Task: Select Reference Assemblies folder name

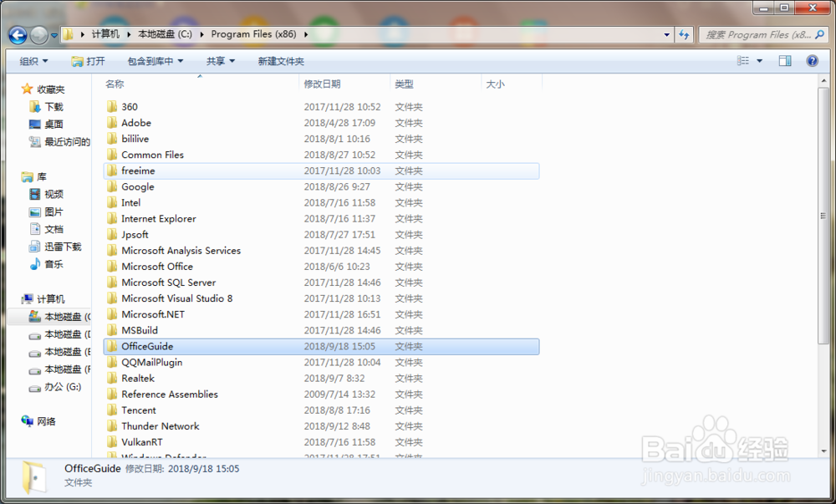Action: click(170, 395)
